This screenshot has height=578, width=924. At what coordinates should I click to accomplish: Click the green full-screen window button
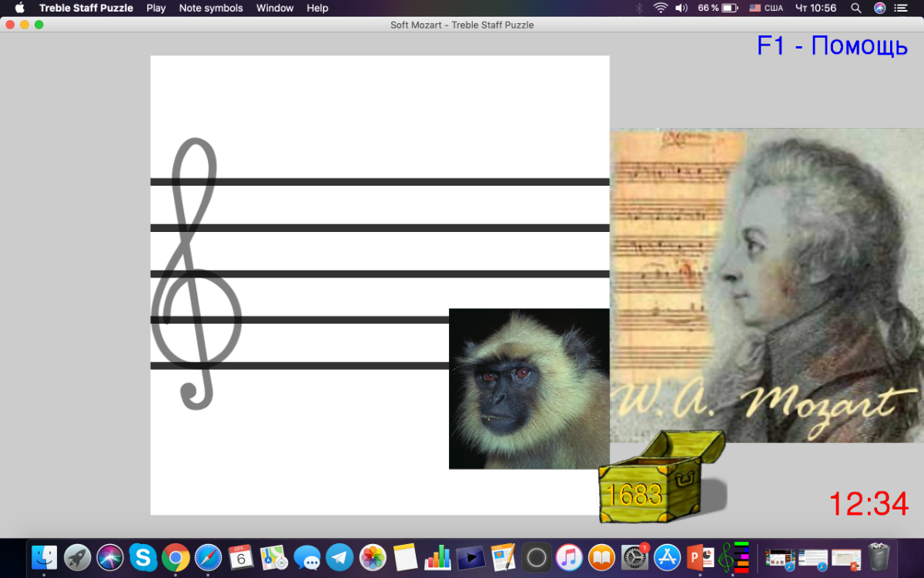pyautogui.click(x=39, y=25)
